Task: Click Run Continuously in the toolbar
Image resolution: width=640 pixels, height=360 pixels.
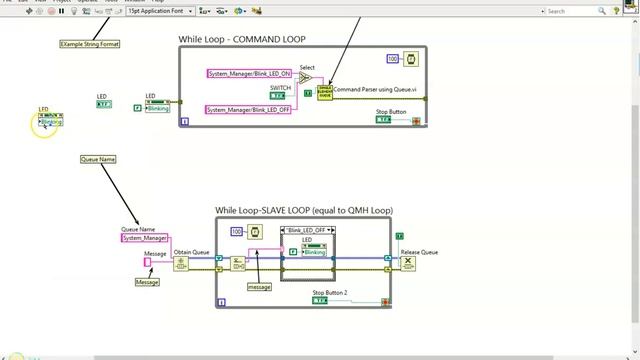Action: (40, 11)
